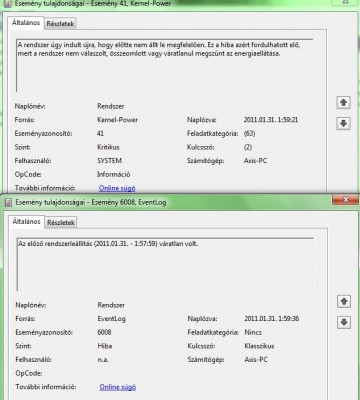The image size is (360, 400).
Task: Select the source value Kernel-Power
Action: pos(117,120)
